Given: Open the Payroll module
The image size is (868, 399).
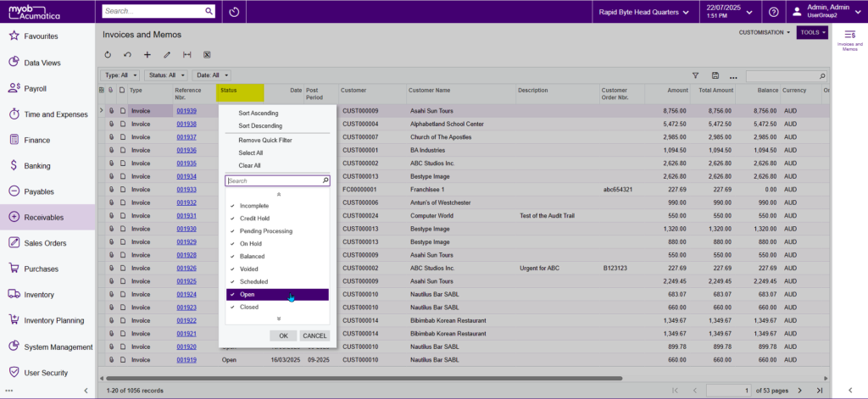Looking at the screenshot, I should point(36,89).
